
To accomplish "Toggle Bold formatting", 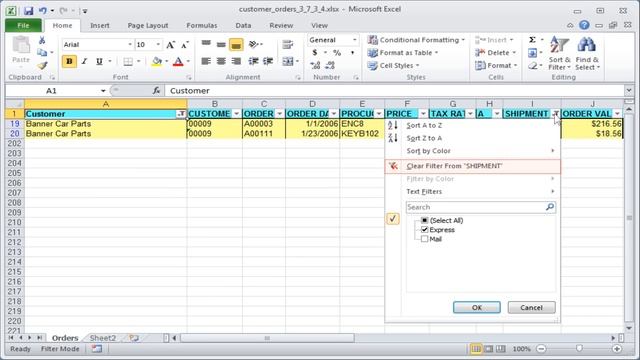I will tap(69, 62).
